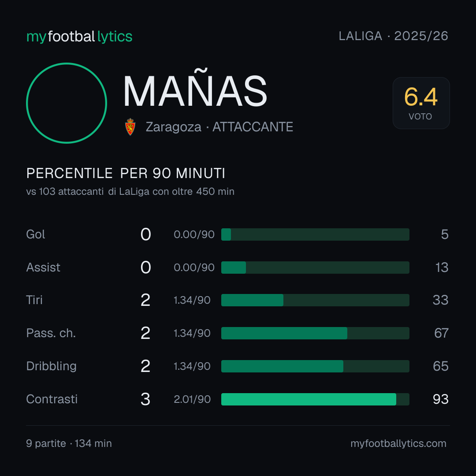This screenshot has height=476, width=476.
Task: Click the Gol percentile bar
Action: tap(315, 234)
